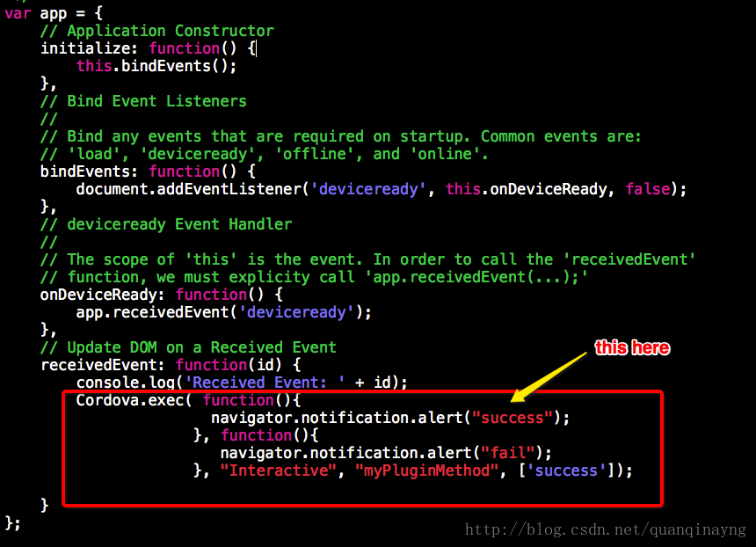Click the "Interactive" string argument
This screenshot has width=756, height=547.
pyautogui.click(x=278, y=470)
